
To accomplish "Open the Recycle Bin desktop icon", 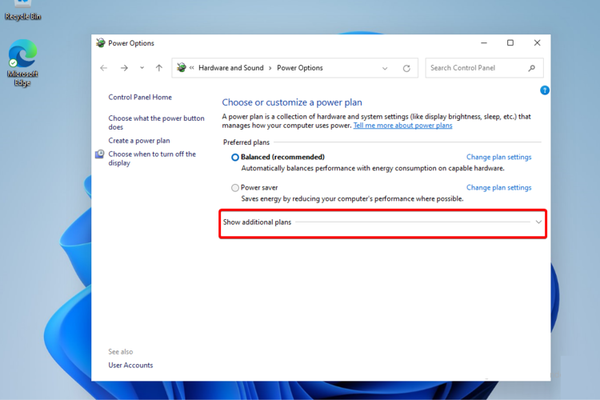I will (22, 10).
